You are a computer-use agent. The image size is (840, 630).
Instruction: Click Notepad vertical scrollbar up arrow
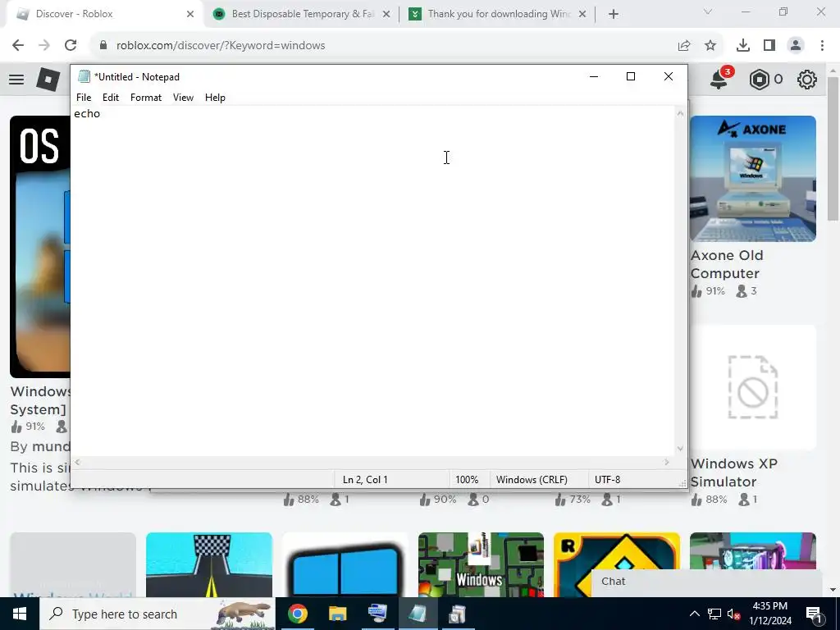(680, 113)
